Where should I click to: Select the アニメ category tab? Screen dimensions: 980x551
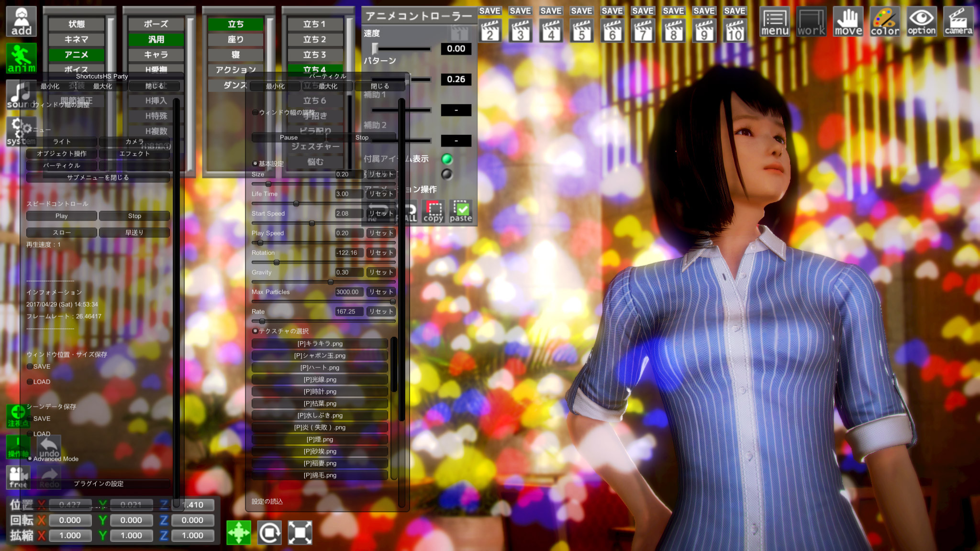(77, 55)
